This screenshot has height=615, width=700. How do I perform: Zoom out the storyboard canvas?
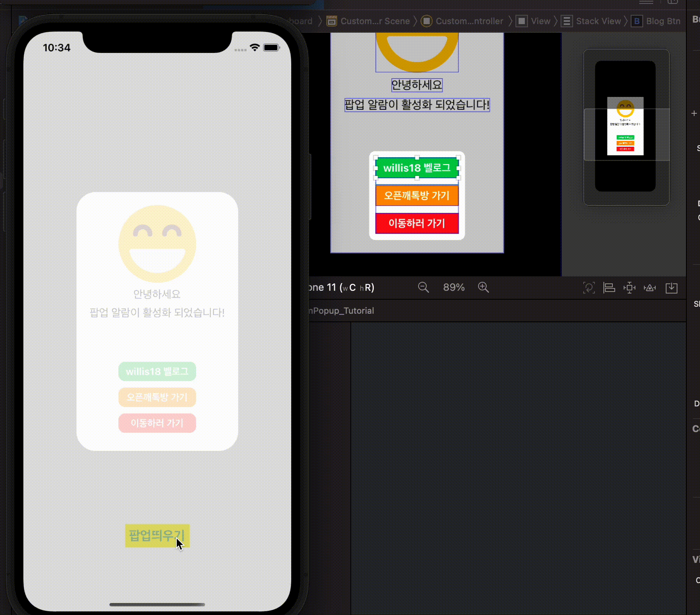coord(423,288)
